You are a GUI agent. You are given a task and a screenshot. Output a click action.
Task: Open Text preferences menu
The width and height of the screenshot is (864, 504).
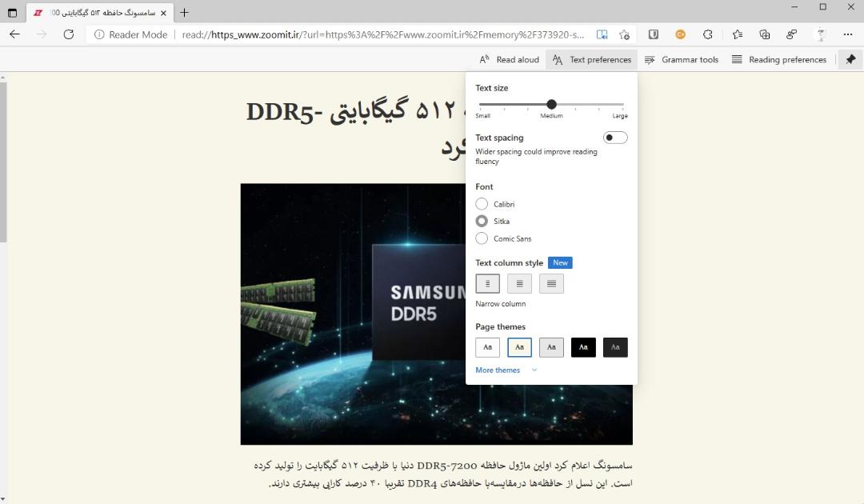pos(592,59)
